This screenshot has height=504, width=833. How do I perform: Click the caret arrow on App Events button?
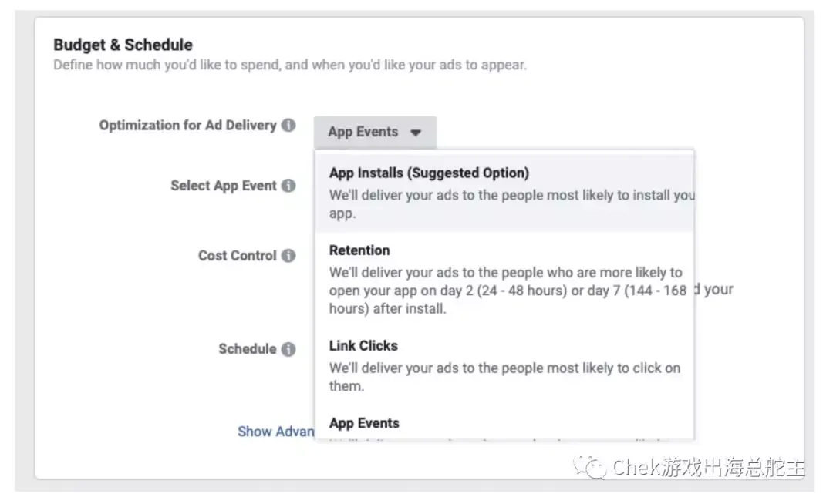click(x=416, y=133)
